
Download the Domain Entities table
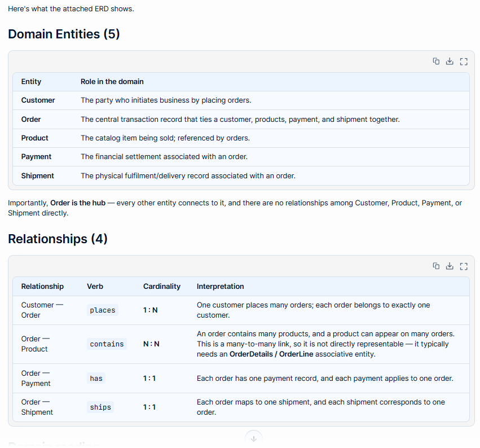pos(450,62)
